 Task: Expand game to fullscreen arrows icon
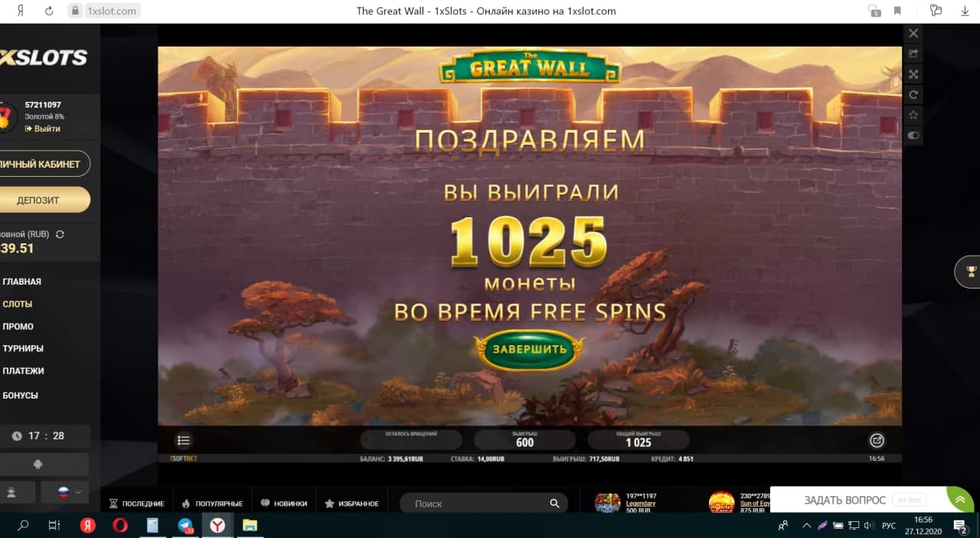[913, 74]
